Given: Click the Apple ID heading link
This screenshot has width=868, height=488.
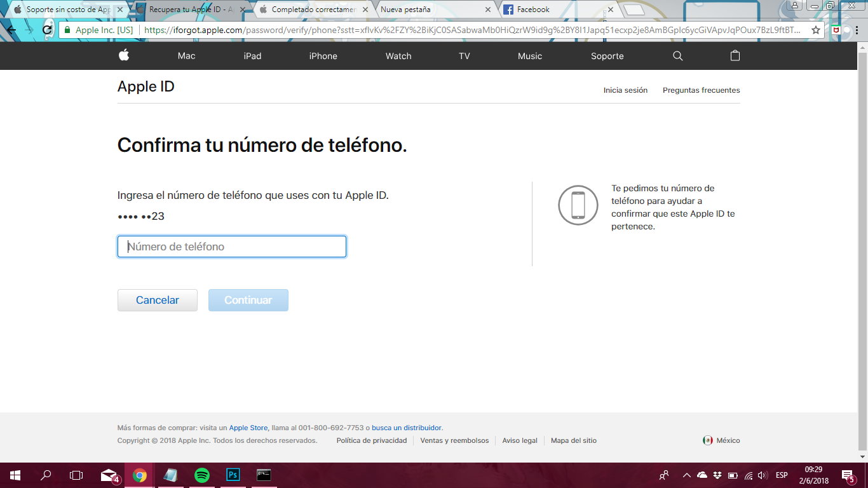Looking at the screenshot, I should tap(146, 87).
